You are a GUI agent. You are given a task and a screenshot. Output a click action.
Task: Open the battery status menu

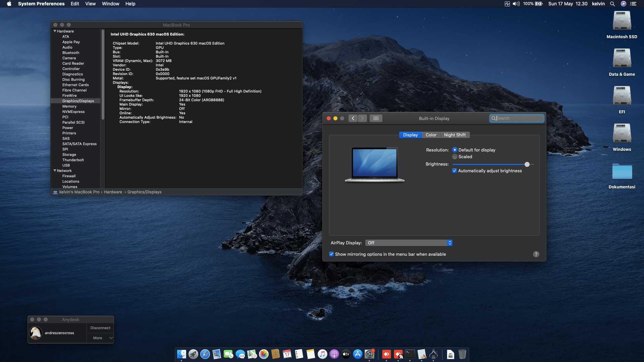[533, 4]
